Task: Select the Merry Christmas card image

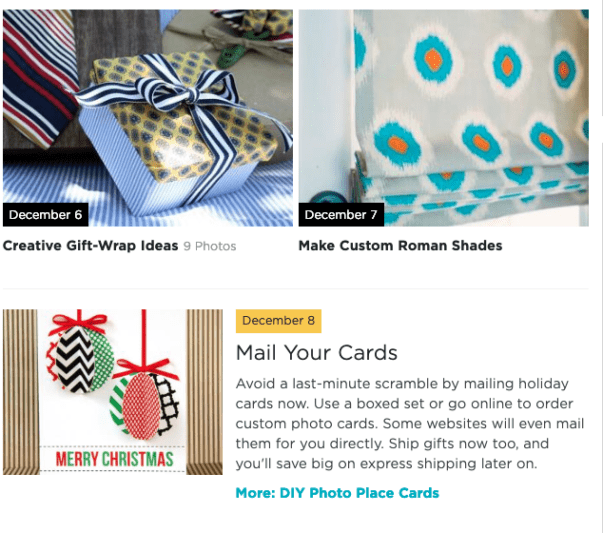Action: (113, 392)
